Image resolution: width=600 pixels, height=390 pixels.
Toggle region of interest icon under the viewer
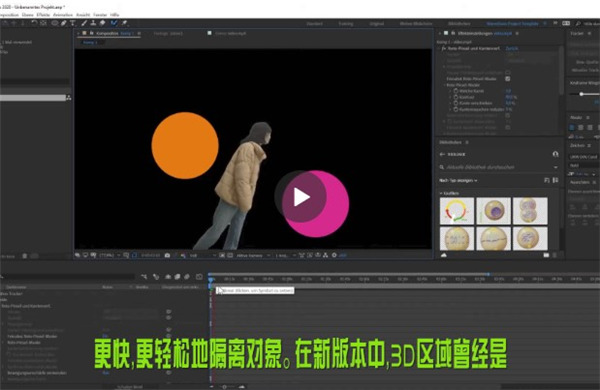(x=222, y=255)
